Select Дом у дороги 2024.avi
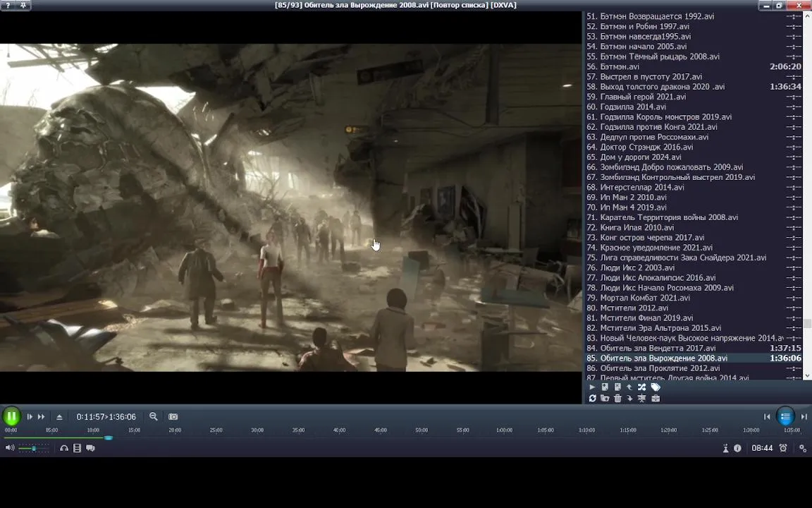 pyautogui.click(x=694, y=157)
